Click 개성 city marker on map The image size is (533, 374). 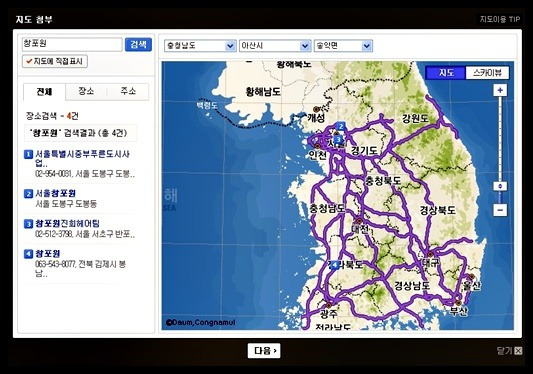(x=316, y=109)
